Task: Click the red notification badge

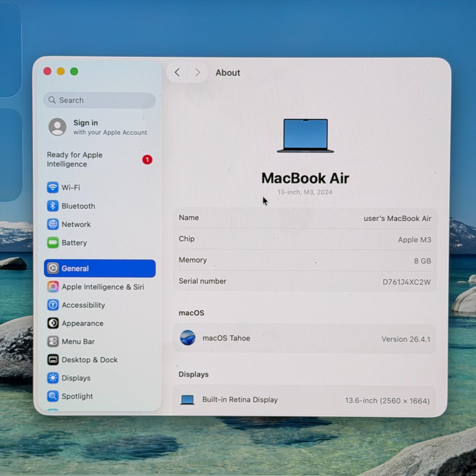Action: pos(147,160)
